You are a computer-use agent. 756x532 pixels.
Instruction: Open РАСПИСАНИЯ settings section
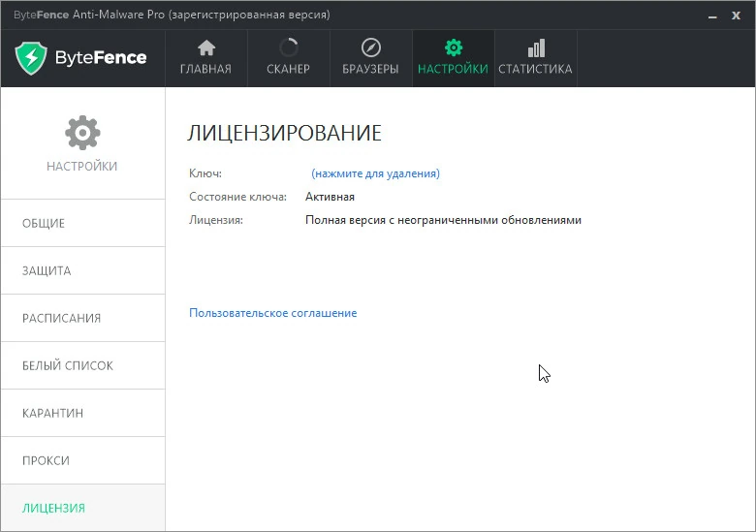pos(83,318)
